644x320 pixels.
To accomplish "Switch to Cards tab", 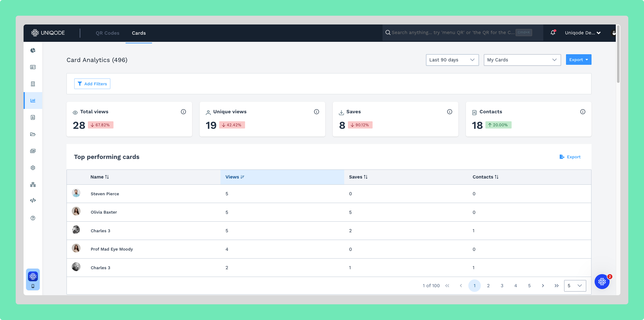I will point(139,33).
